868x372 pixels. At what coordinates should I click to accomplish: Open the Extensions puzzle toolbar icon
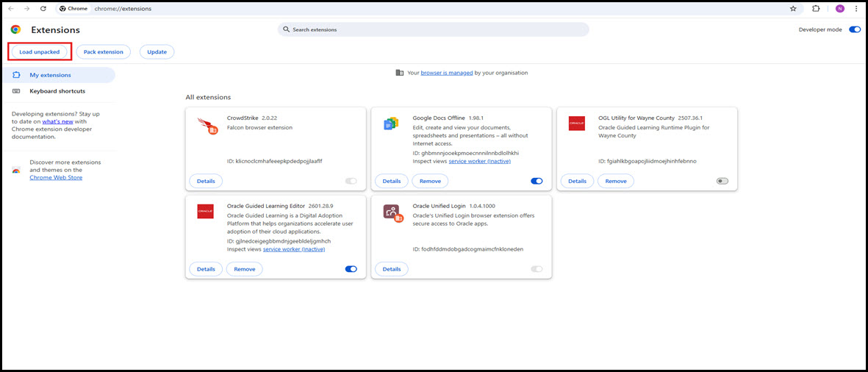[816, 9]
